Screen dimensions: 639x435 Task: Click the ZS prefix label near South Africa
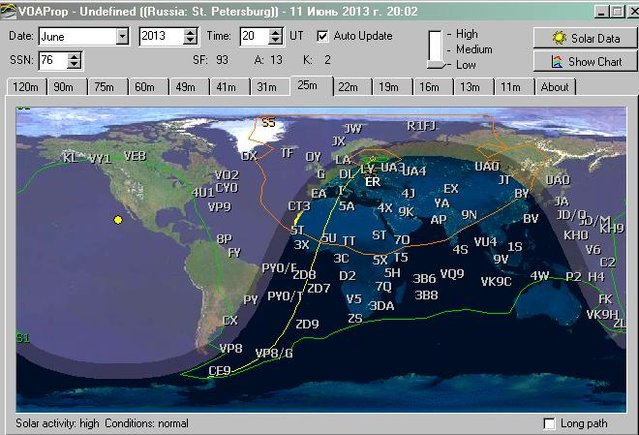355,318
